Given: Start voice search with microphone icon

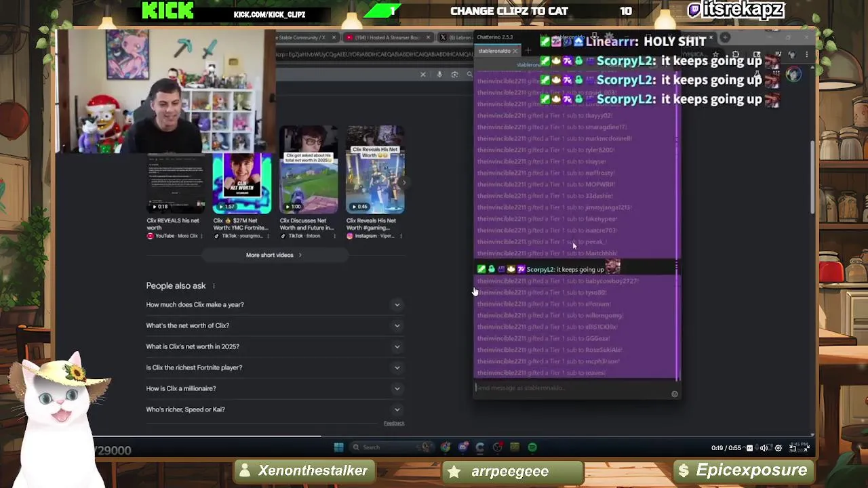Looking at the screenshot, I should 439,74.
